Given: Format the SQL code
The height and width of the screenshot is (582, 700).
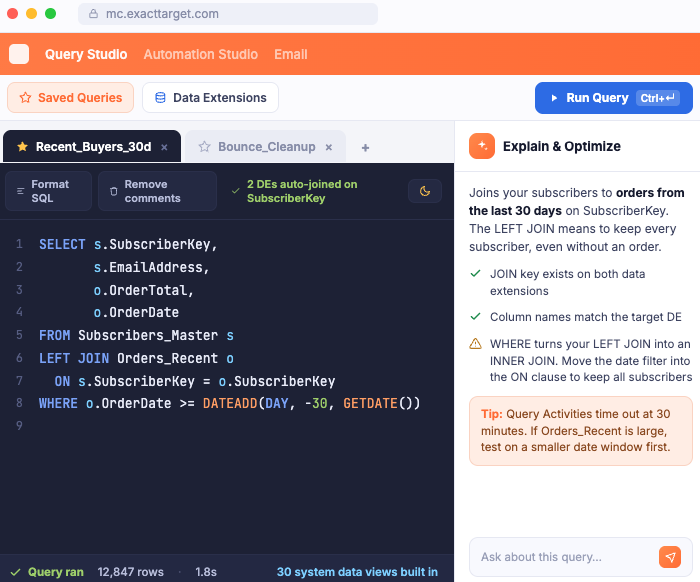Looking at the screenshot, I should pyautogui.click(x=48, y=191).
